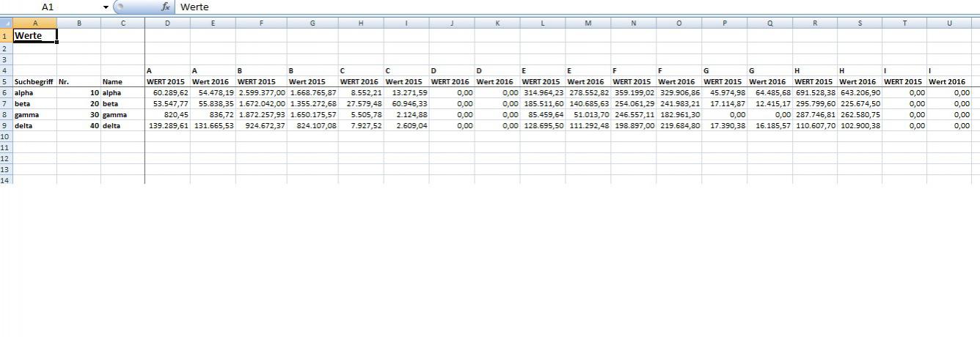Select column A header

tap(34, 23)
